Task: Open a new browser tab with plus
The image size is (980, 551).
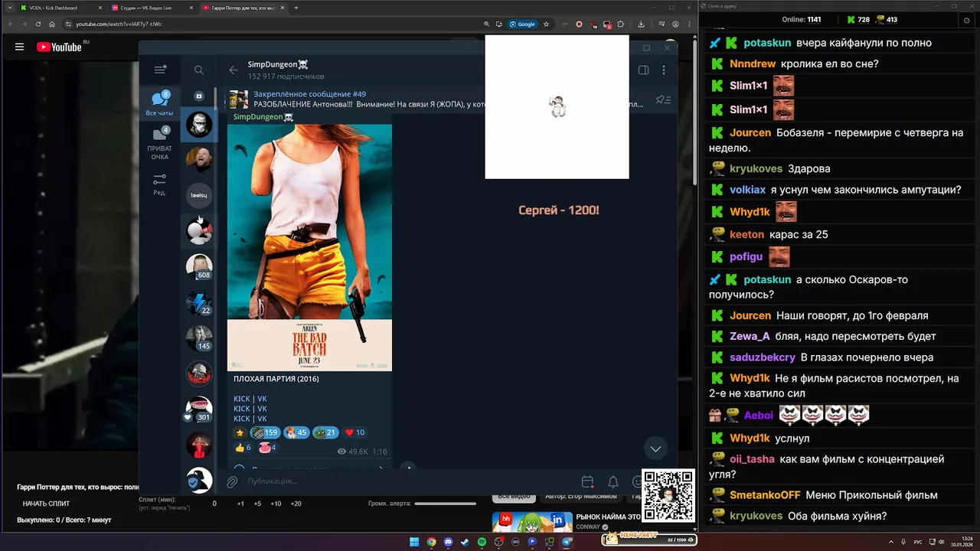Action: (296, 8)
